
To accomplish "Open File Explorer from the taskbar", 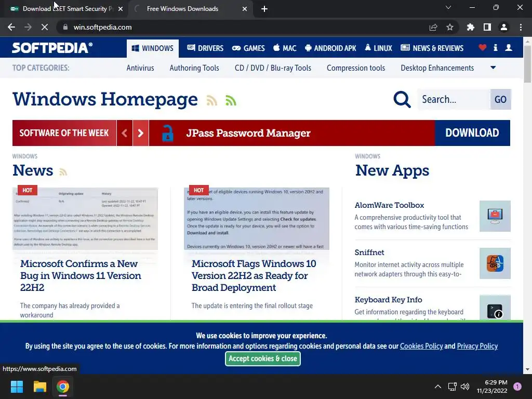I will (x=39, y=387).
